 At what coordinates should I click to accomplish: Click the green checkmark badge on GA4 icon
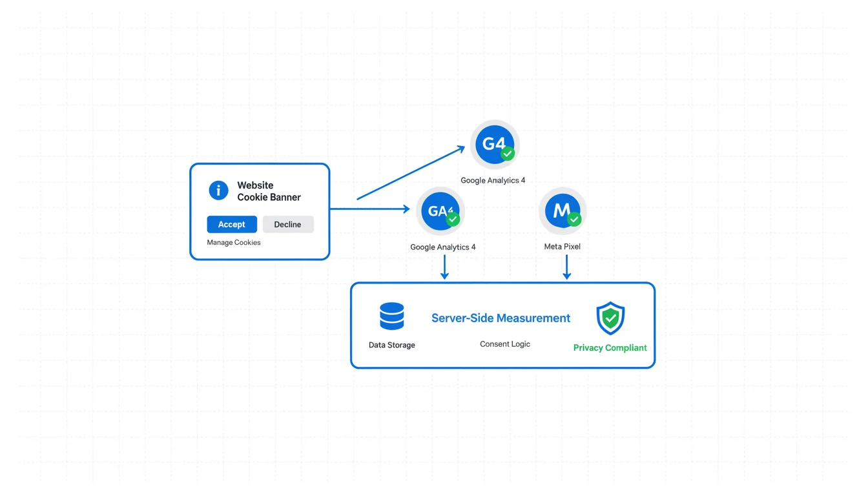453,220
